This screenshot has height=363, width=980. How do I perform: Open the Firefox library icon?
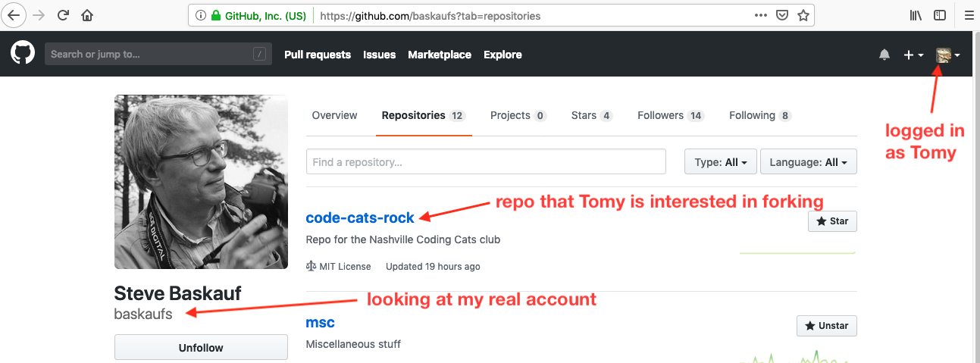[x=916, y=15]
